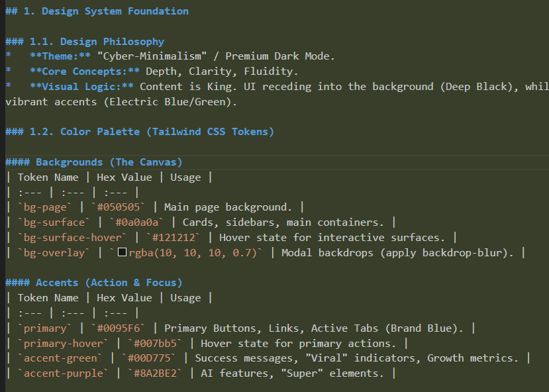
Task: Click 'AI features, "Super" elements.'
Action: [x=292, y=373]
